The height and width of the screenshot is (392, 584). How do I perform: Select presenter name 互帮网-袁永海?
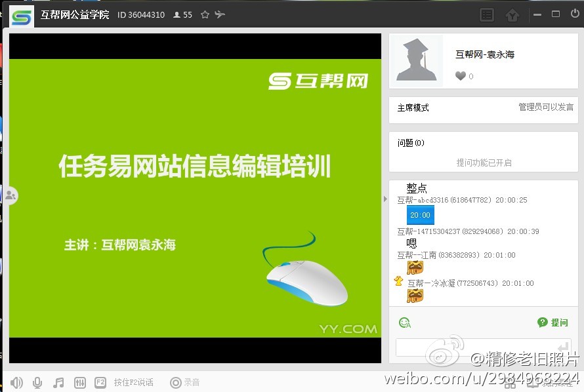485,54
